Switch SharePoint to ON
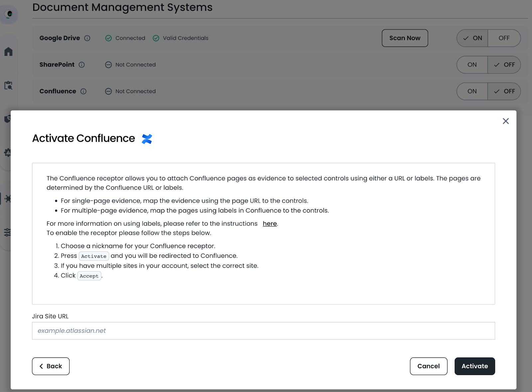The image size is (532, 392). [472, 65]
